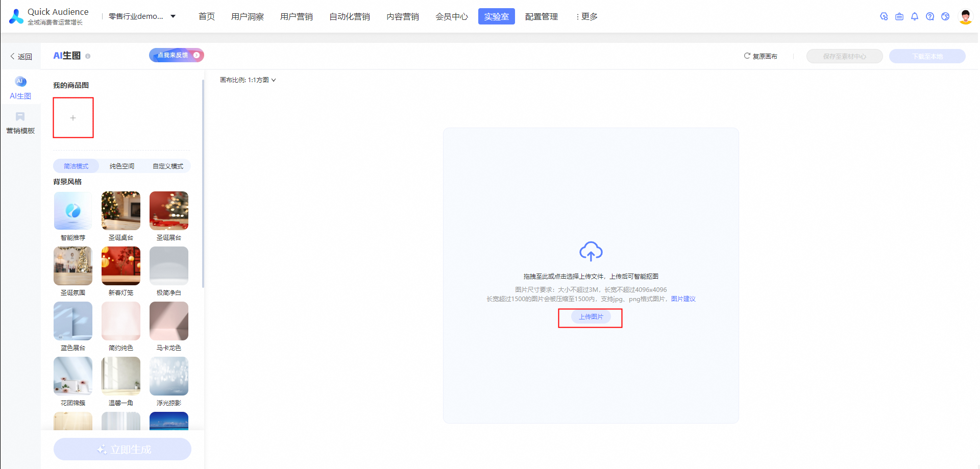Switch to the 简洁模式 tab
Image resolution: width=980 pixels, height=469 pixels.
click(x=76, y=166)
